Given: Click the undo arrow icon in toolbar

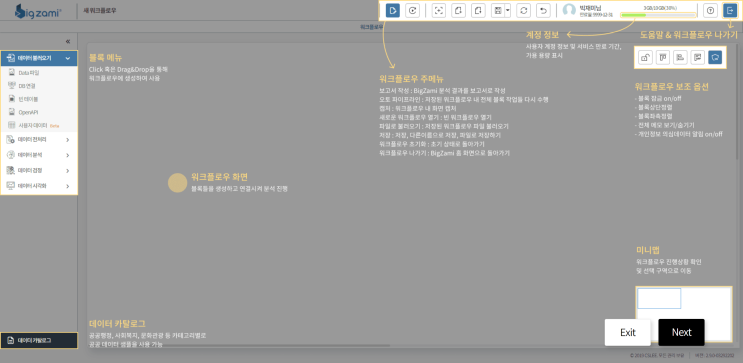Looking at the screenshot, I should coord(544,10).
